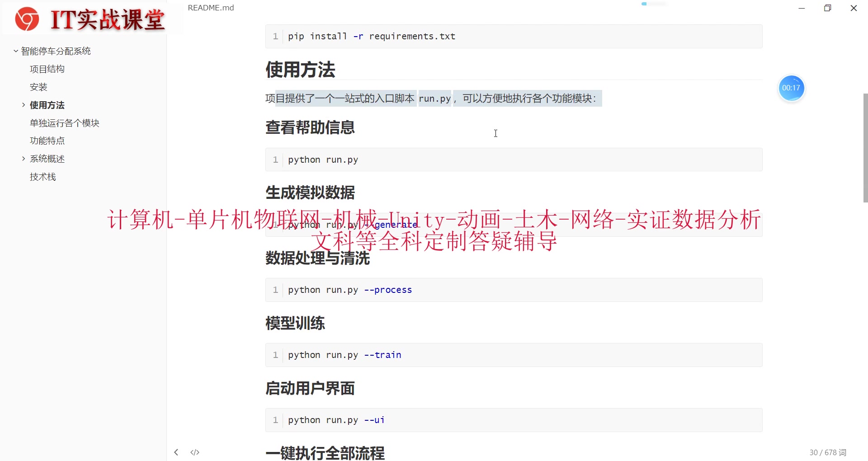Viewport: 868px width, 461px height.
Task: Click the python run.py --ui code line
Action: coord(514,420)
